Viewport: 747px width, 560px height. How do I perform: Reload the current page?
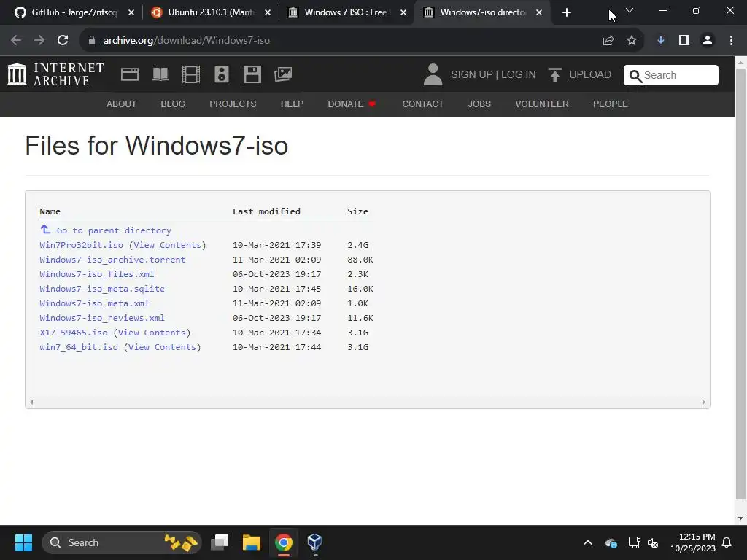point(63,41)
